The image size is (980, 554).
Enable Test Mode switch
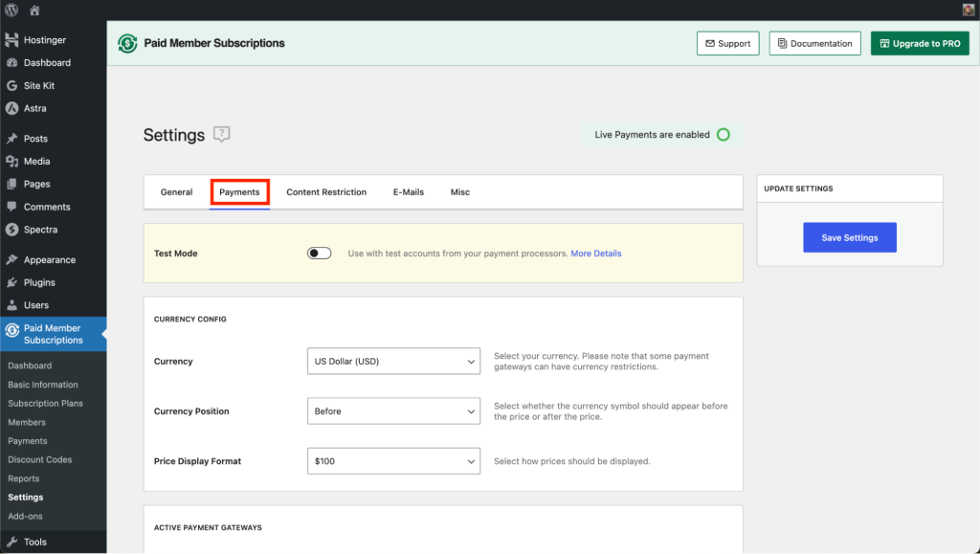coord(319,254)
